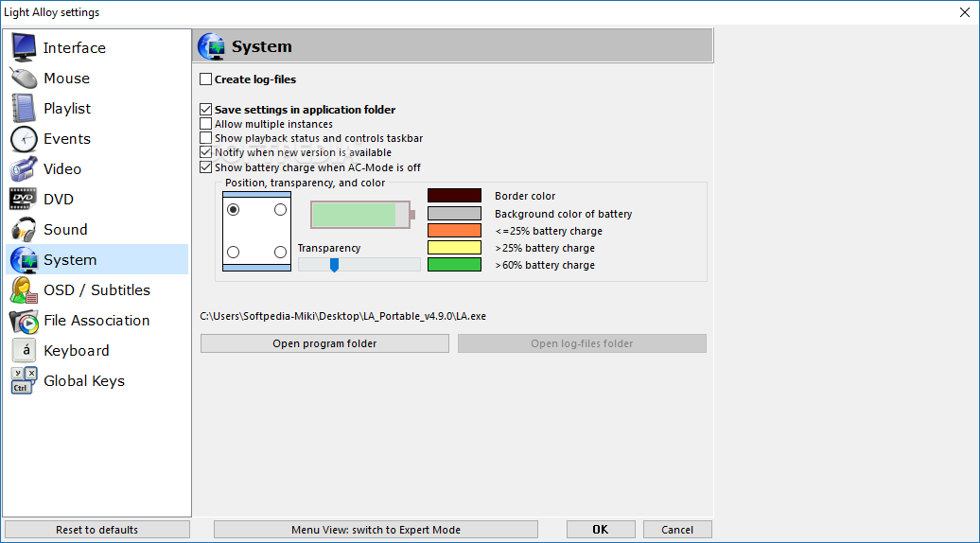Uncheck Show battery charge when AC-Mode is off
Viewport: 980px width, 543px height.
pyautogui.click(x=205, y=167)
